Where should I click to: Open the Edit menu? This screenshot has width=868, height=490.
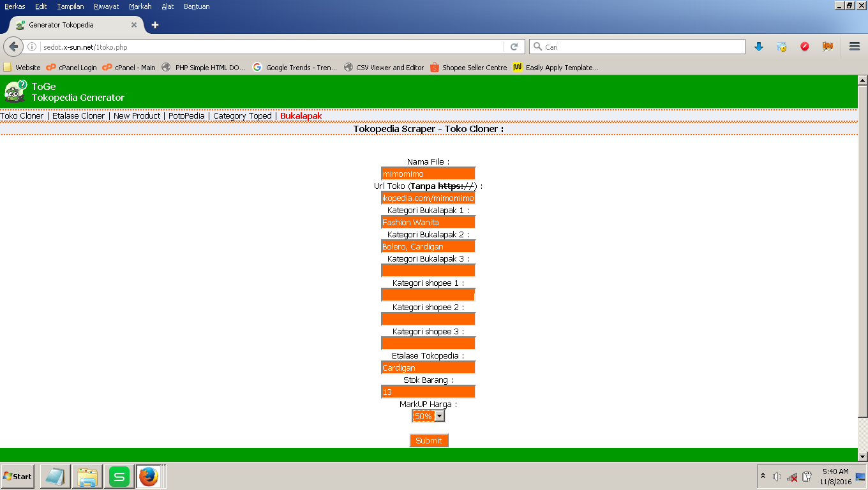pos(41,6)
